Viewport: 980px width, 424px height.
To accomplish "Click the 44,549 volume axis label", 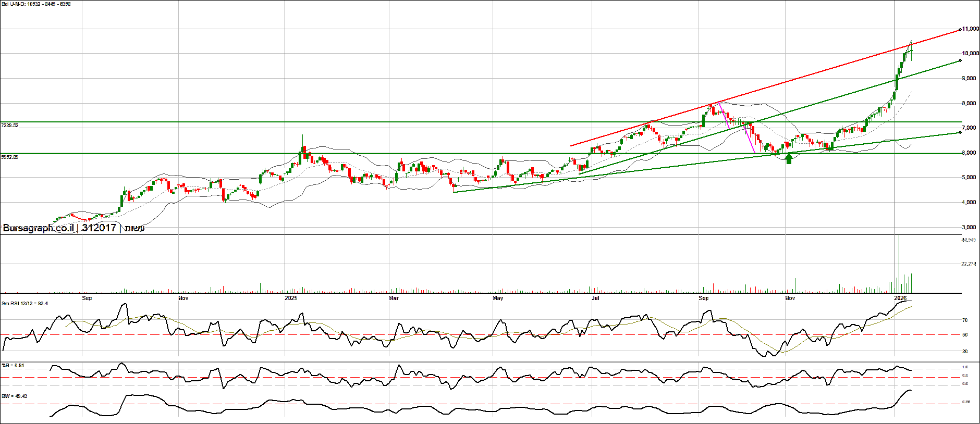I will click(x=969, y=240).
